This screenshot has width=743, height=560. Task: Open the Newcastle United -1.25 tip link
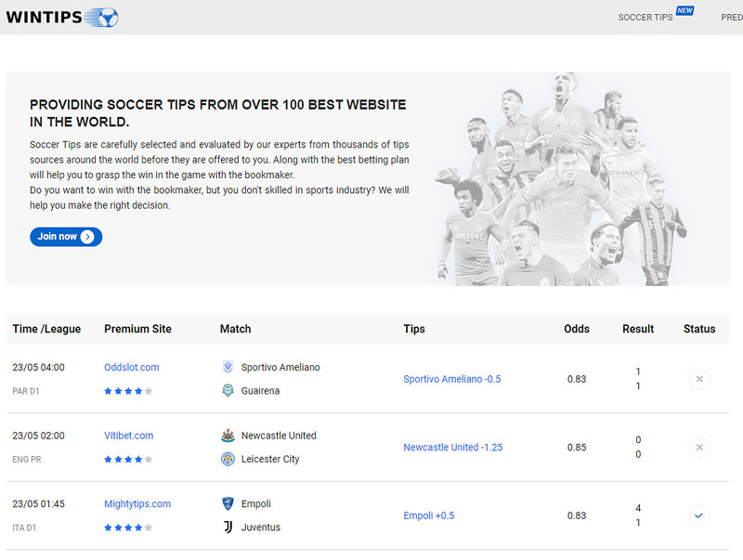point(453,448)
